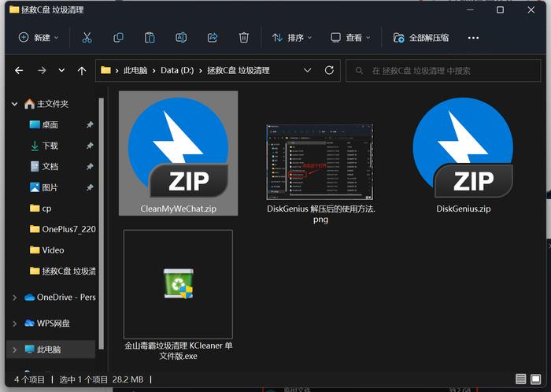The width and height of the screenshot is (551, 392).
Task: Switch to large thumbnails view in status bar
Action: click(536, 379)
